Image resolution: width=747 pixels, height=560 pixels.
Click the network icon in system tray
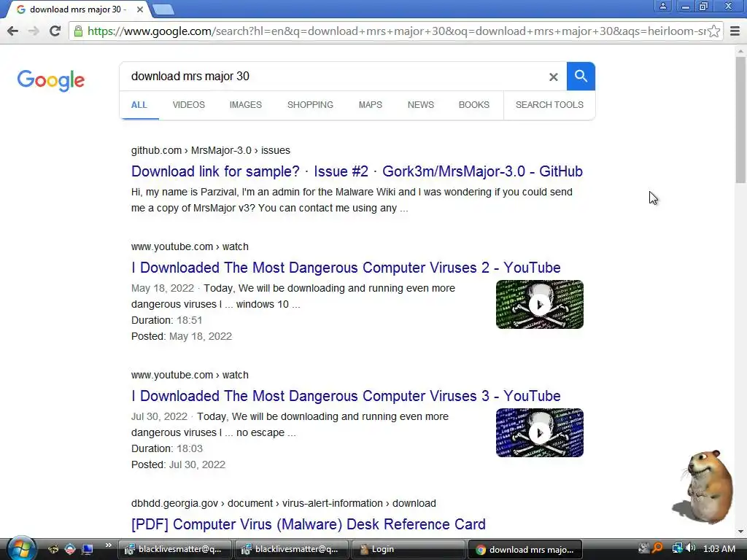coord(677,548)
